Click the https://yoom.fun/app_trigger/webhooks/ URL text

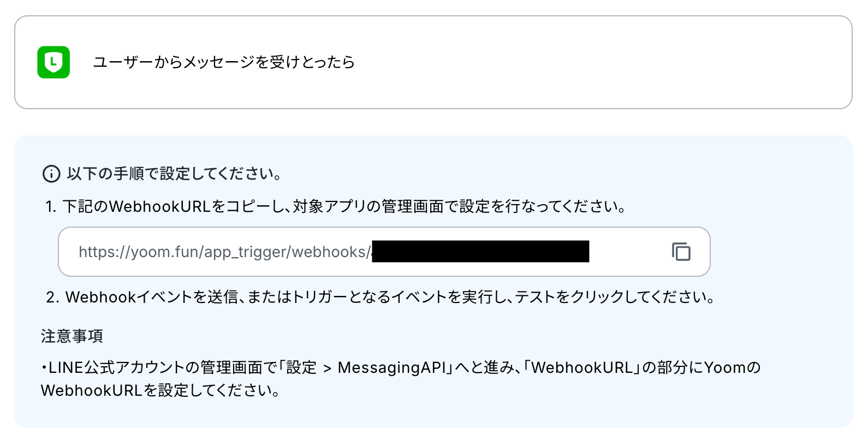pos(225,252)
